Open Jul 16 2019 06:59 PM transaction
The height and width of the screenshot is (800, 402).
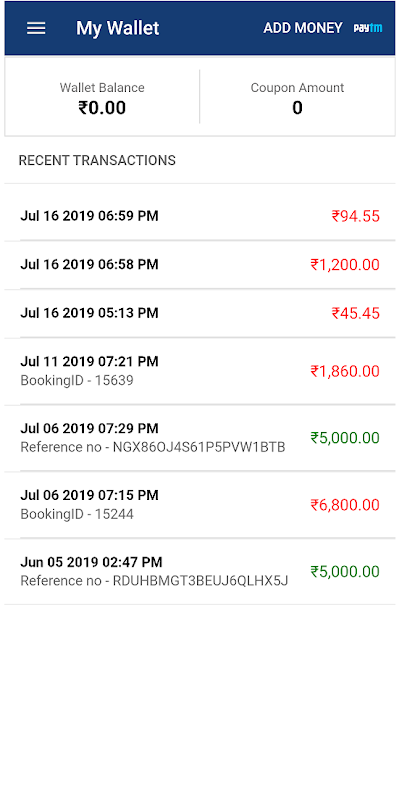click(x=200, y=216)
